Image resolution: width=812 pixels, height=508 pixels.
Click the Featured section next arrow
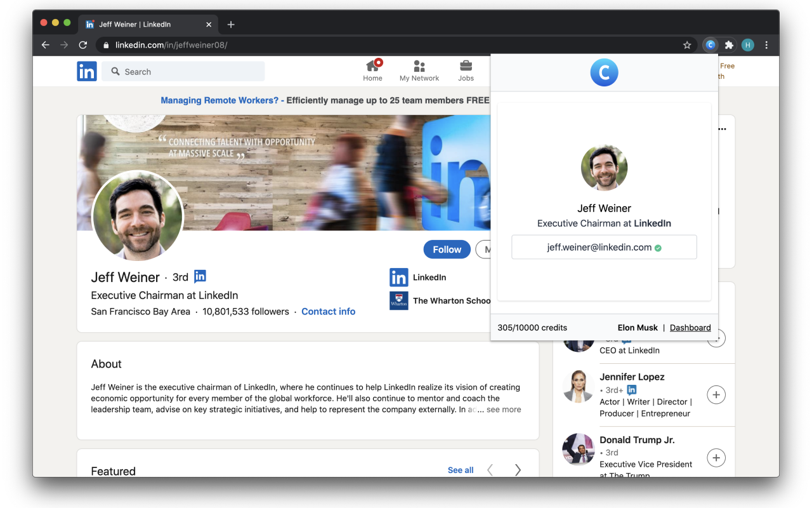(x=518, y=470)
